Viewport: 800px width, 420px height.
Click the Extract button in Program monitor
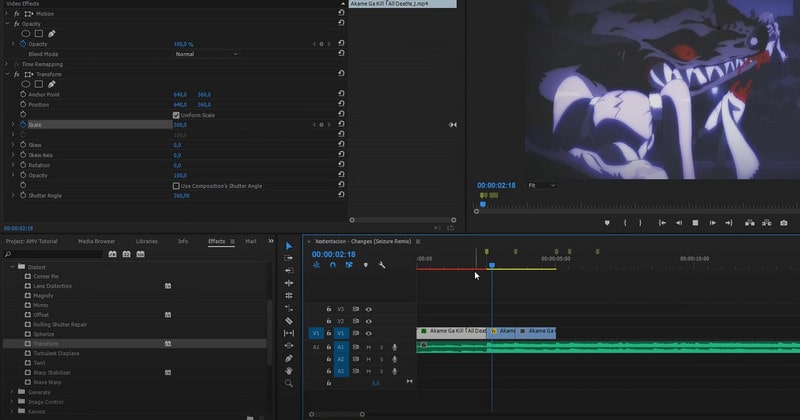click(766, 223)
